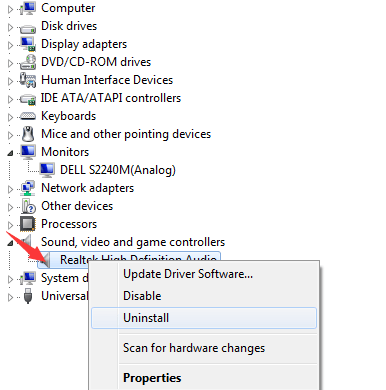The image size is (386, 390).
Task: Expand the Computer category
Action: (x=10, y=9)
